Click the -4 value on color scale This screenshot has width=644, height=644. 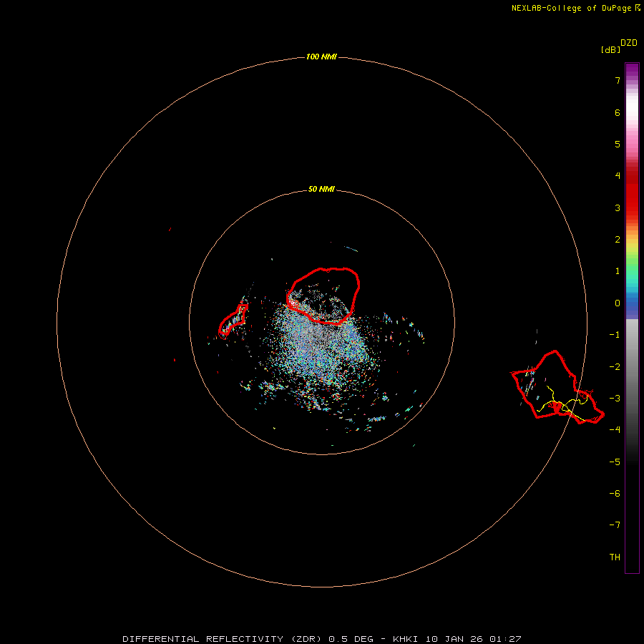tap(615, 429)
